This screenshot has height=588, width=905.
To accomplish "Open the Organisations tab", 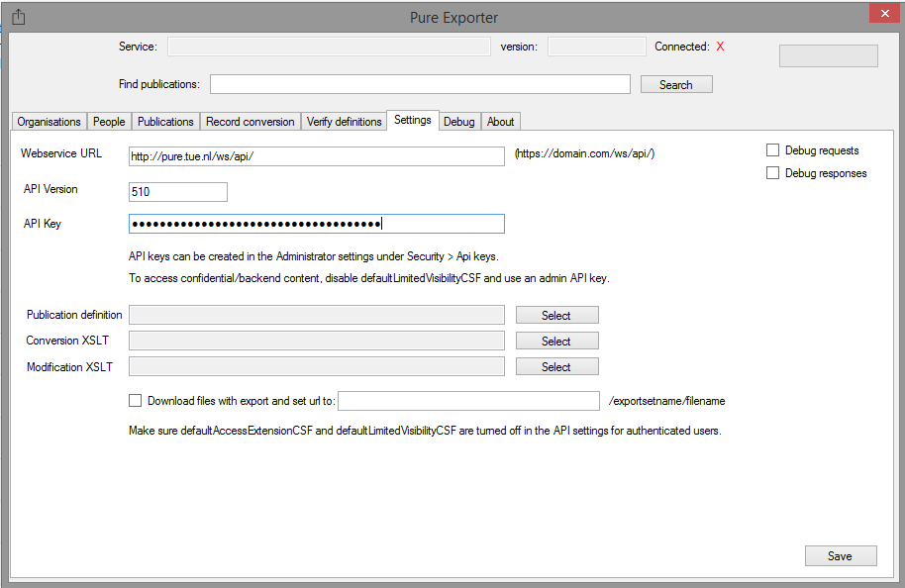I will pos(50,122).
